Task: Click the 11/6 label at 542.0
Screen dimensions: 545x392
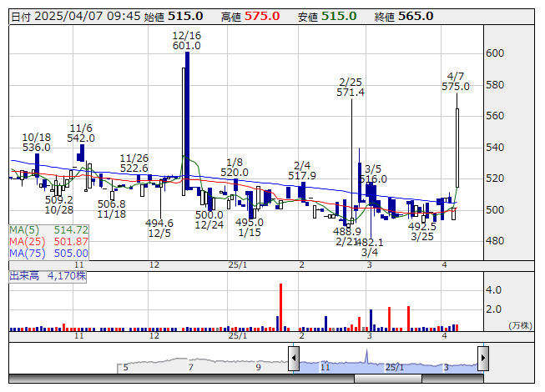Action: 81,138
